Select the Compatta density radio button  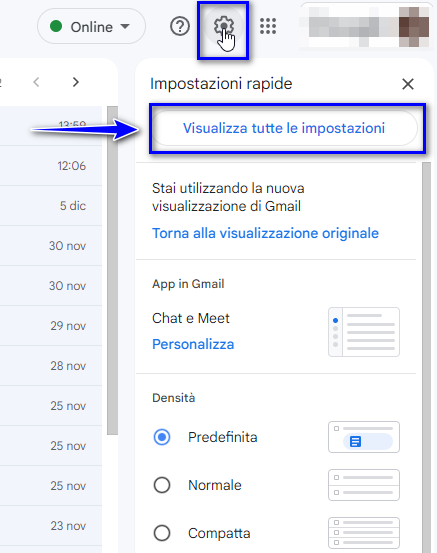162,533
